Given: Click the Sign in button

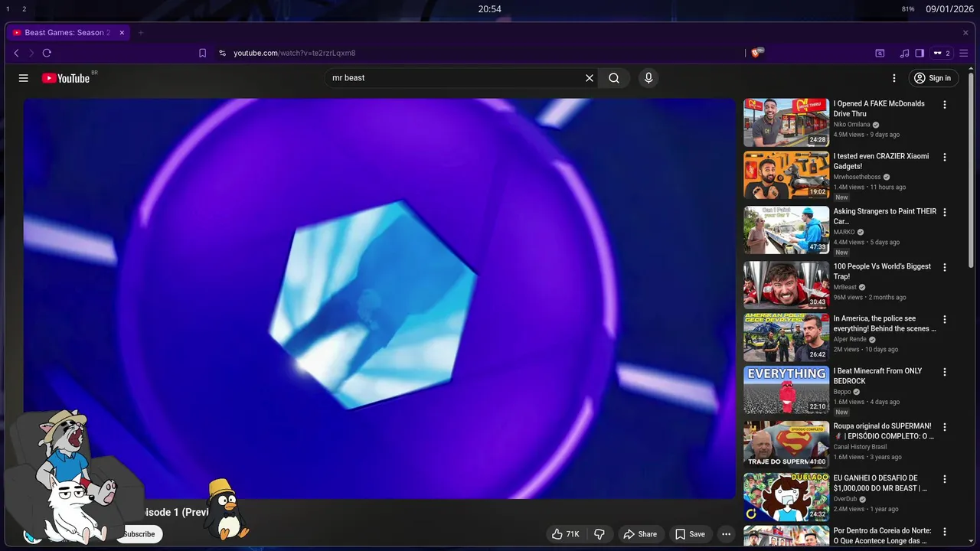Looking at the screenshot, I should click(x=933, y=78).
